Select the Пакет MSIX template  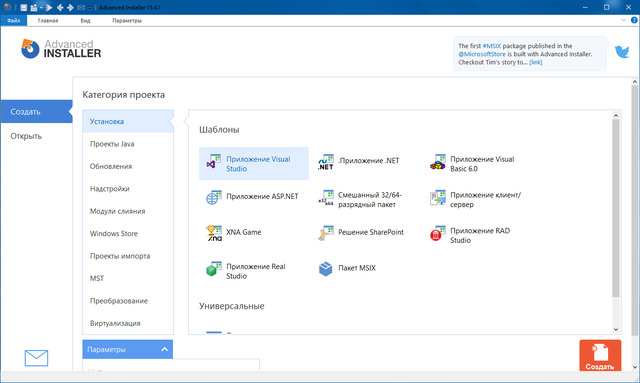pyautogui.click(x=347, y=268)
